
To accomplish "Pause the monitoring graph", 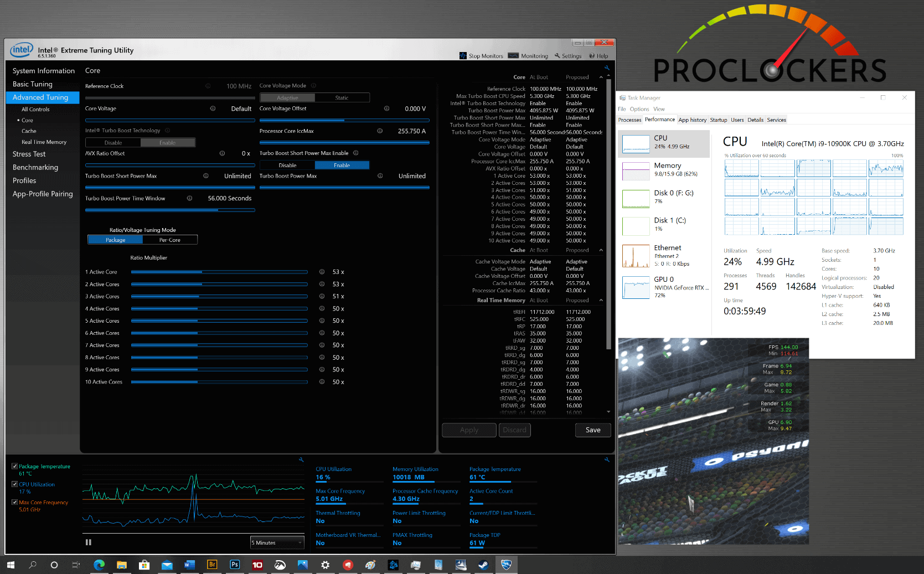I will (88, 542).
